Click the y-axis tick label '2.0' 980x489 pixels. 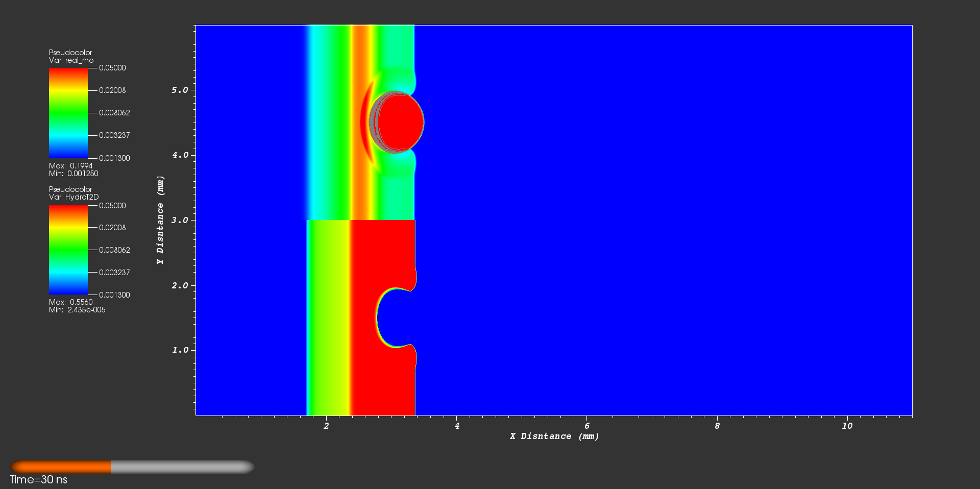[x=180, y=285]
